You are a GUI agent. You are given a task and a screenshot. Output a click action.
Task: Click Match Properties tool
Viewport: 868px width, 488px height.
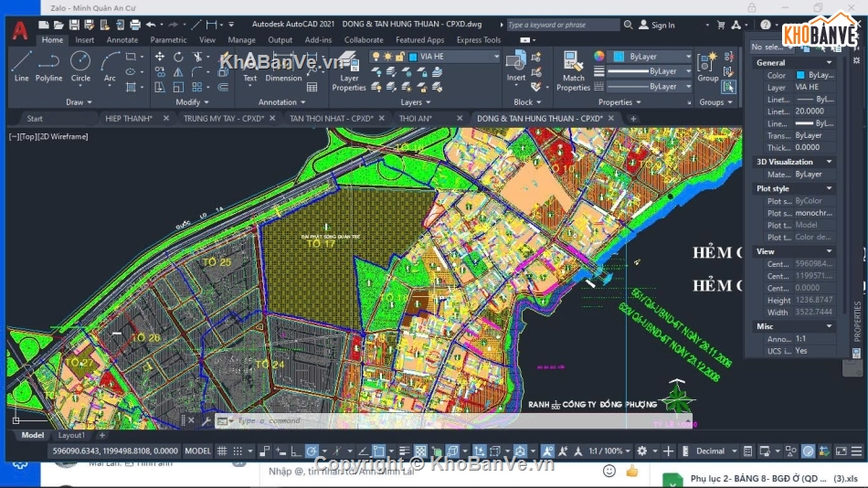click(x=573, y=71)
